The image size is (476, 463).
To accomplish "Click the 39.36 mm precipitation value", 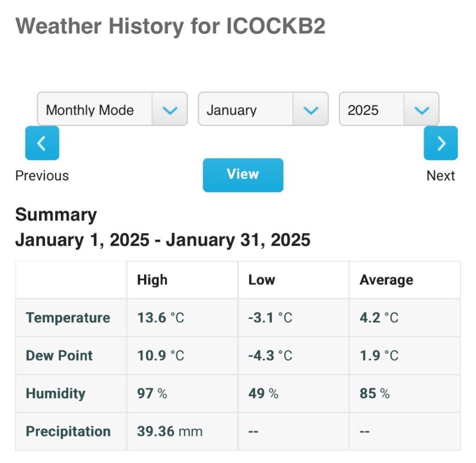I will point(170,431).
